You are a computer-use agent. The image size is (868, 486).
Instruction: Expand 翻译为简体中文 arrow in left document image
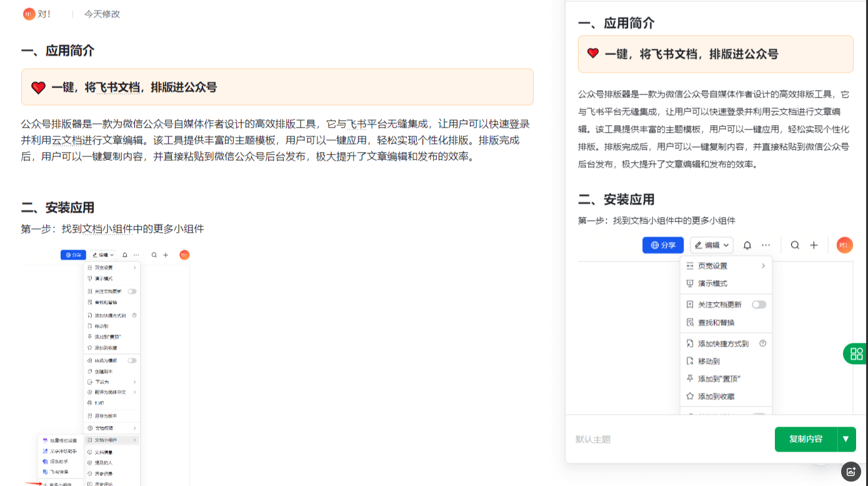[x=134, y=392]
